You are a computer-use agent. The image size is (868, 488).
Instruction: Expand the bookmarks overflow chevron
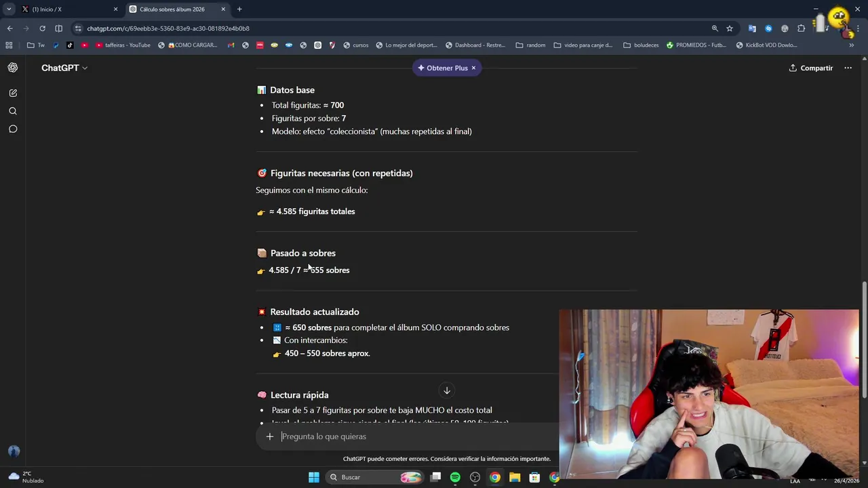(852, 45)
